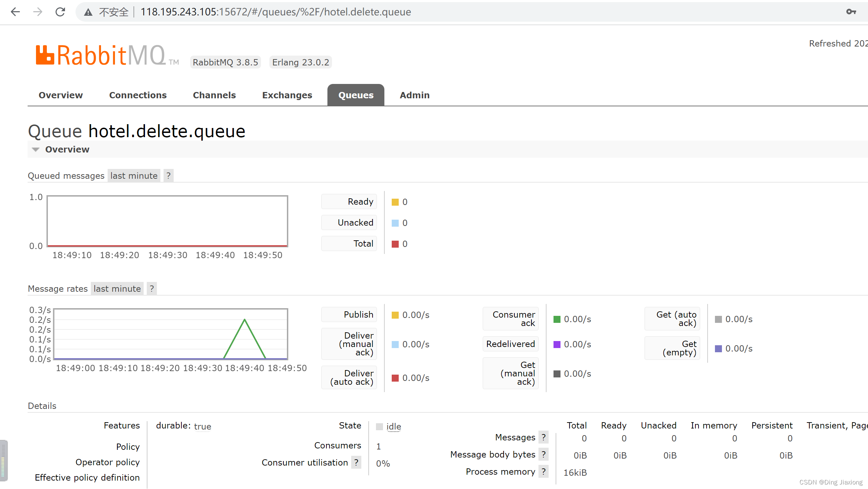The image size is (868, 489).
Task: Click the Consumers count value 1
Action: tap(378, 446)
